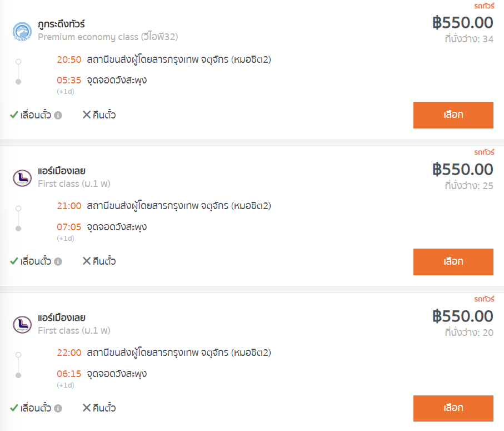Screen dimensions: 504x431
Task: Click the แอร์เมืองเลย logo on the 21:00 trip
Action: click(22, 178)
